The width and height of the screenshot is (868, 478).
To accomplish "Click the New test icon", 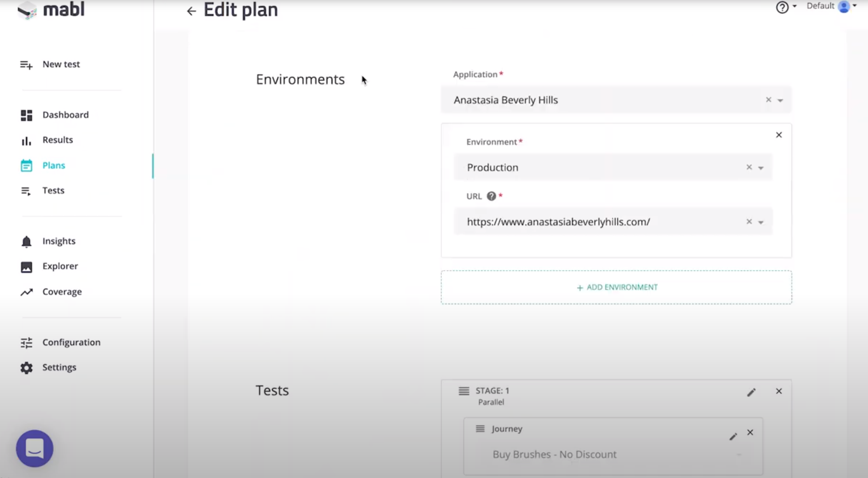I will point(26,65).
